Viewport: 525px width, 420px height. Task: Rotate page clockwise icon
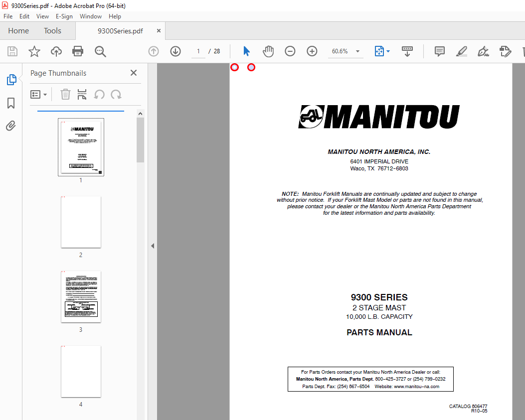point(116,94)
